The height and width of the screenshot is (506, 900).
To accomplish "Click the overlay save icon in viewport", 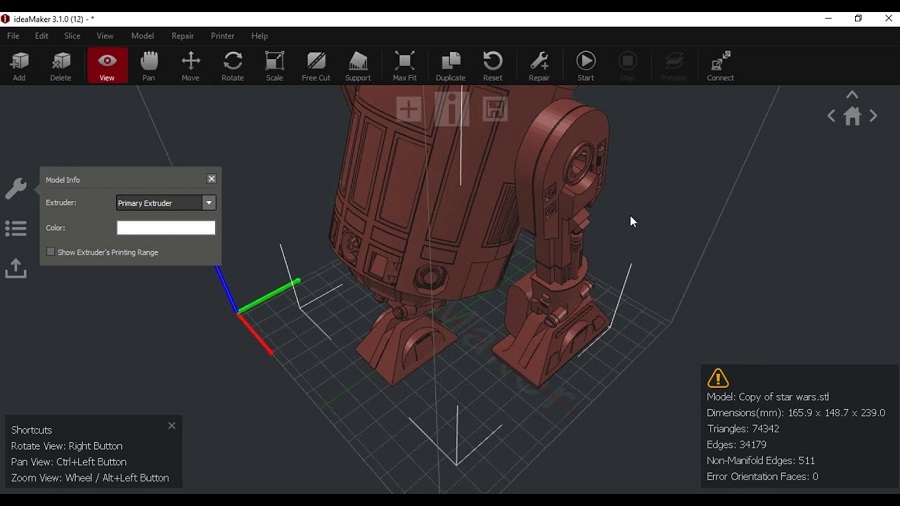I will coord(495,109).
